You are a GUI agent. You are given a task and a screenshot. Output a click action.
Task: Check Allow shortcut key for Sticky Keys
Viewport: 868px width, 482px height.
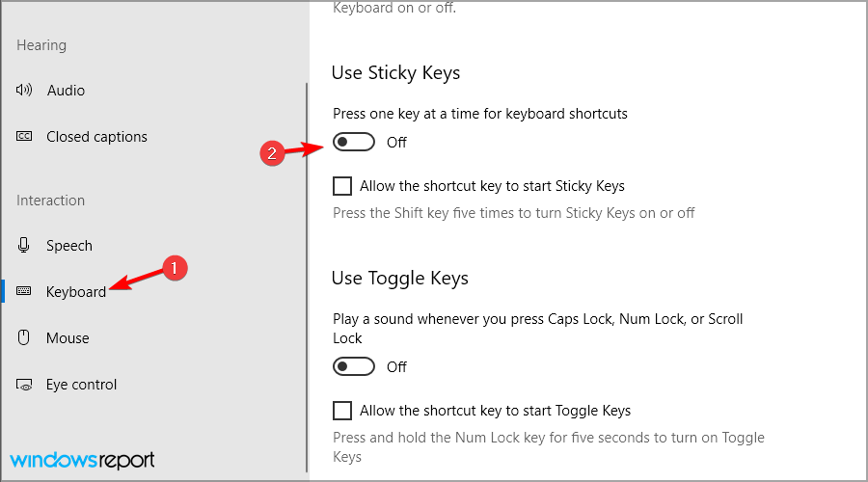click(x=342, y=186)
